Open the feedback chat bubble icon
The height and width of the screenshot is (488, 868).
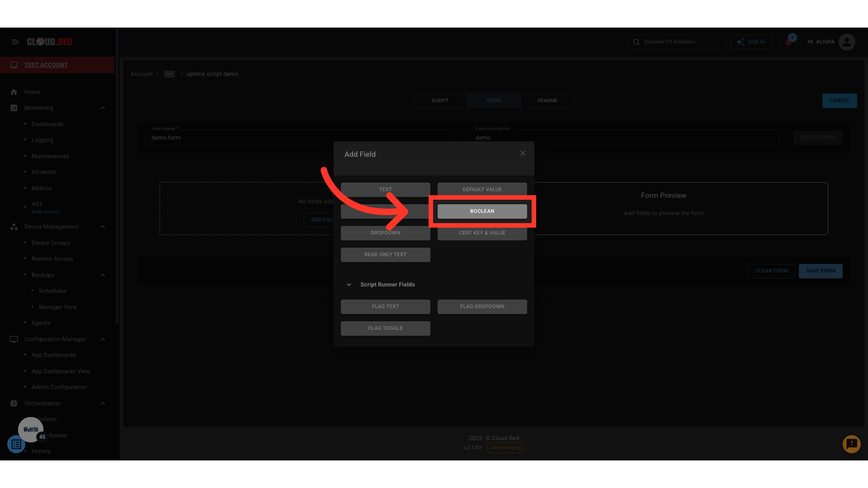[x=851, y=444]
